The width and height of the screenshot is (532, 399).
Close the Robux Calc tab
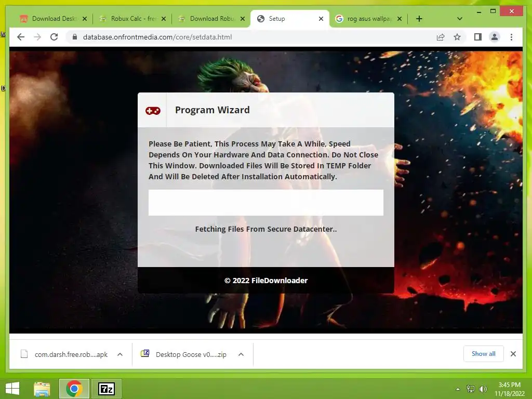[164, 19]
